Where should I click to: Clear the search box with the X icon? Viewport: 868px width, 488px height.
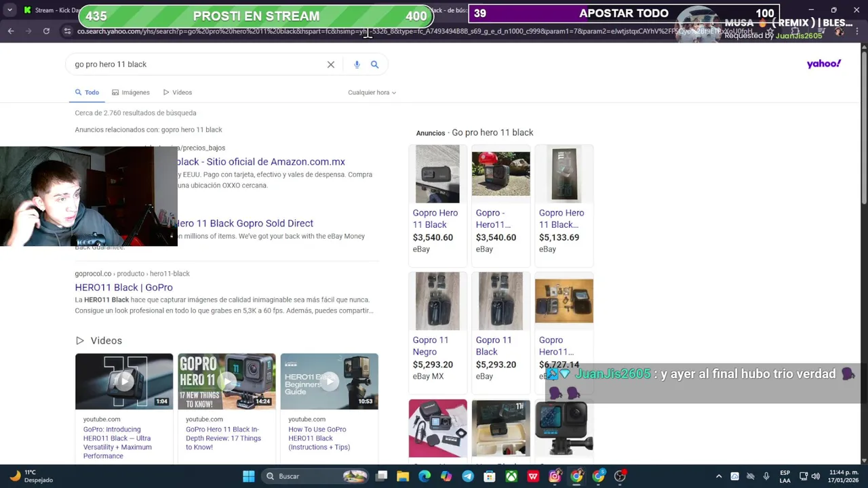(x=331, y=64)
